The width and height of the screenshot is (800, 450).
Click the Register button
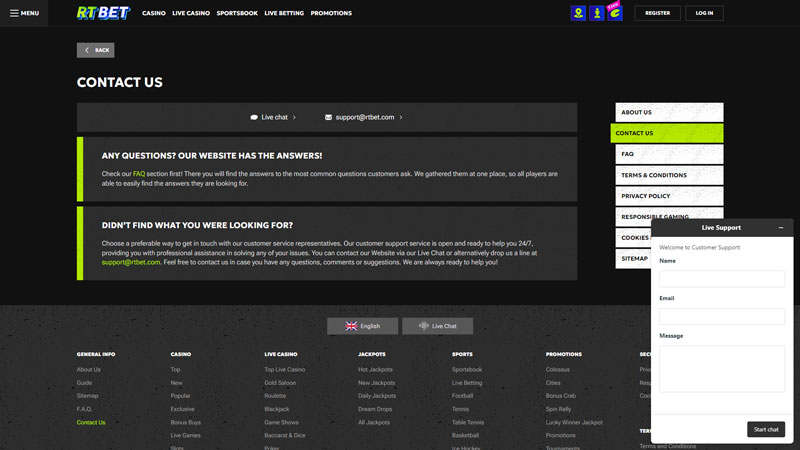[657, 13]
